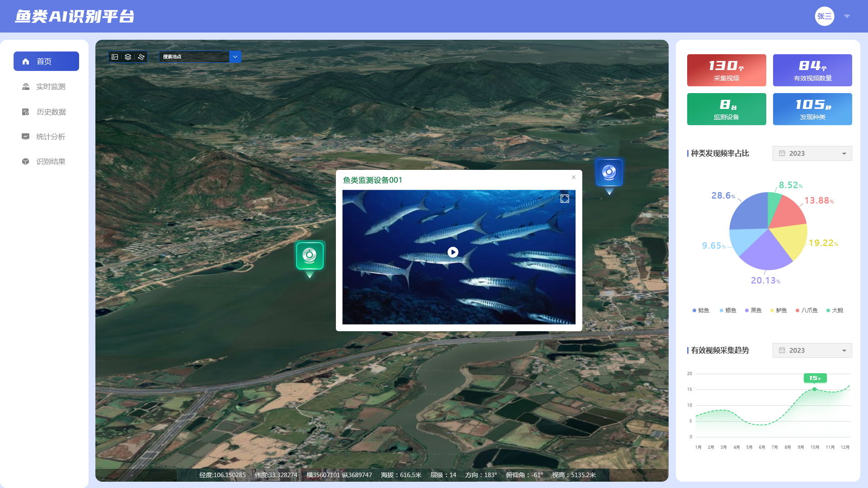Image resolution: width=868 pixels, height=488 pixels.
Task: Close the 鱼类监测设备001 popup
Action: (x=574, y=177)
